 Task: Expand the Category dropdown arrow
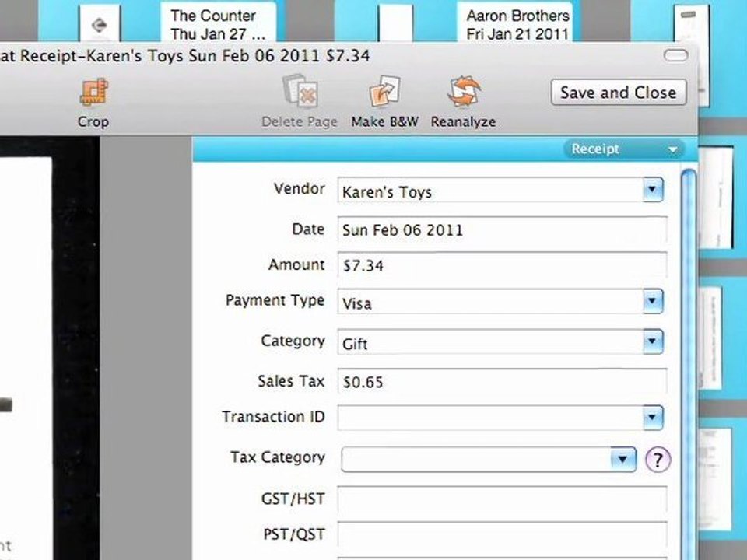click(x=652, y=341)
